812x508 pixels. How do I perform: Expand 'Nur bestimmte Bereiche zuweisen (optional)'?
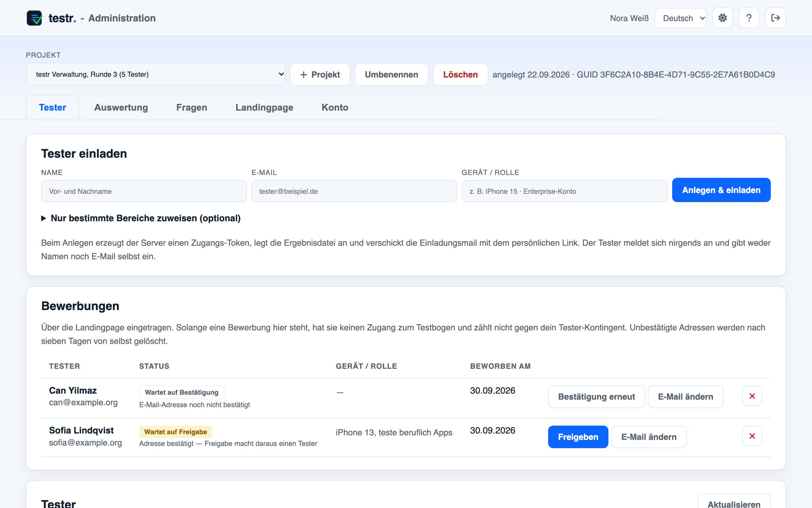141,218
